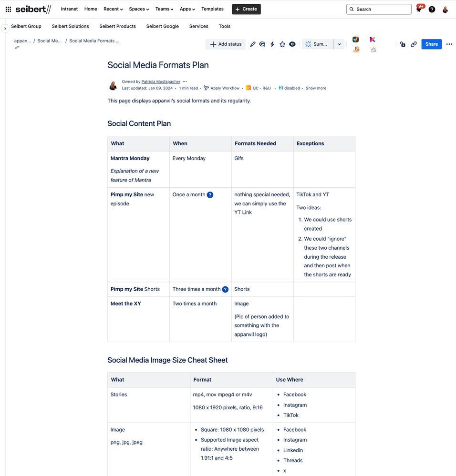Click the page owner's avatar photo
Image resolution: width=456 pixels, height=476 pixels.
113,85
